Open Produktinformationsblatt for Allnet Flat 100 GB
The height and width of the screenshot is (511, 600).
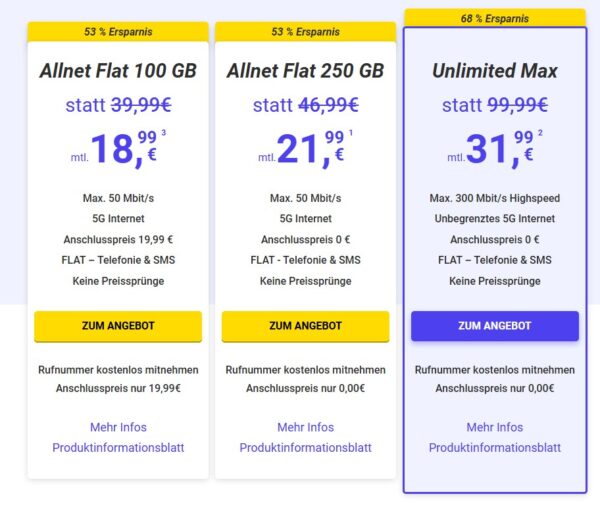118,448
